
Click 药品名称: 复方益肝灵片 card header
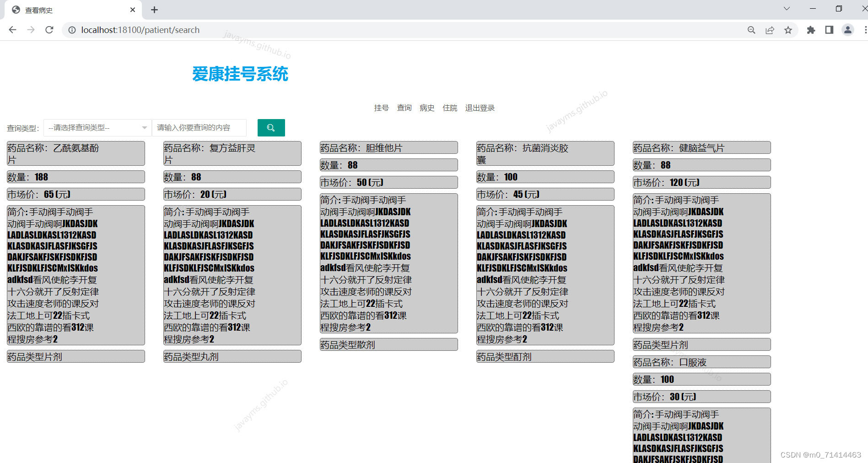(232, 153)
